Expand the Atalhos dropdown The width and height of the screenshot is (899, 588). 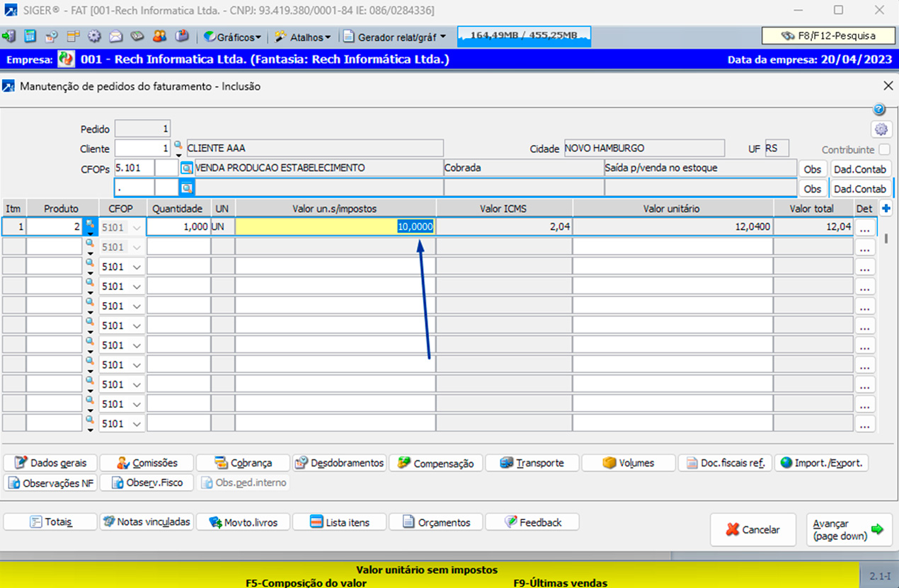[303, 36]
